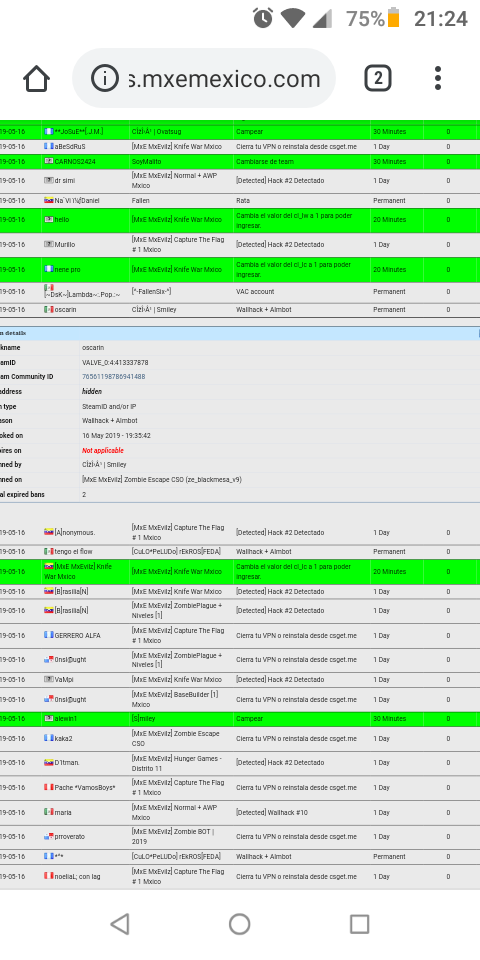The image size is (480, 960).
Task: Click '30 Minutes' length in CARNOS2424 row
Action: point(389,162)
